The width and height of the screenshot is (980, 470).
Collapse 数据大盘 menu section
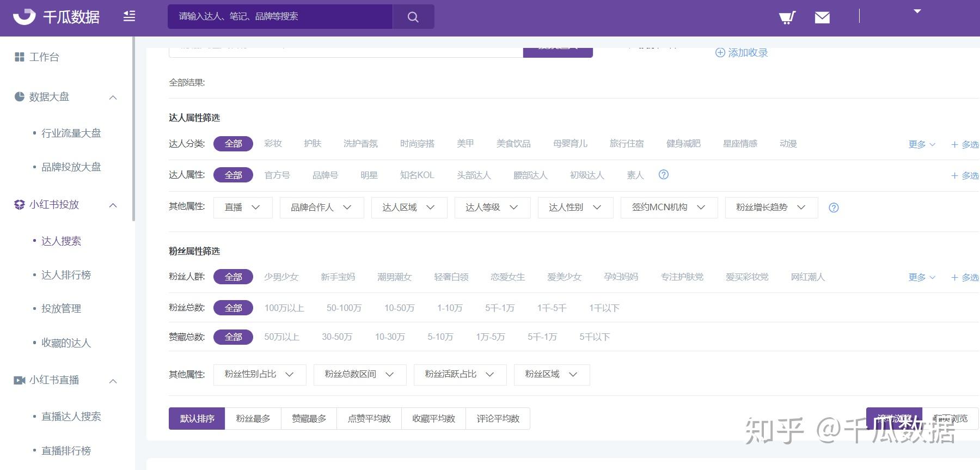pos(113,97)
